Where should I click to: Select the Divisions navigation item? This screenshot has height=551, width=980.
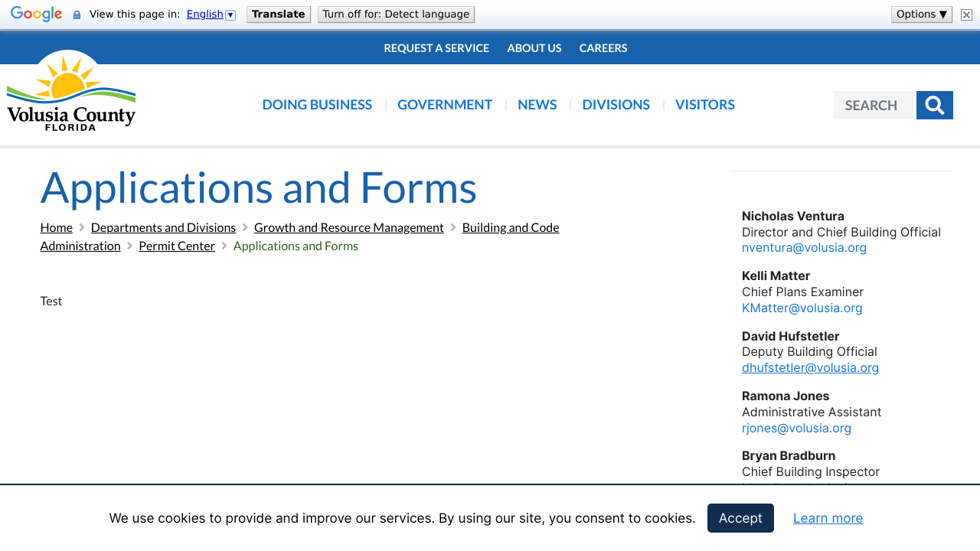coord(616,105)
